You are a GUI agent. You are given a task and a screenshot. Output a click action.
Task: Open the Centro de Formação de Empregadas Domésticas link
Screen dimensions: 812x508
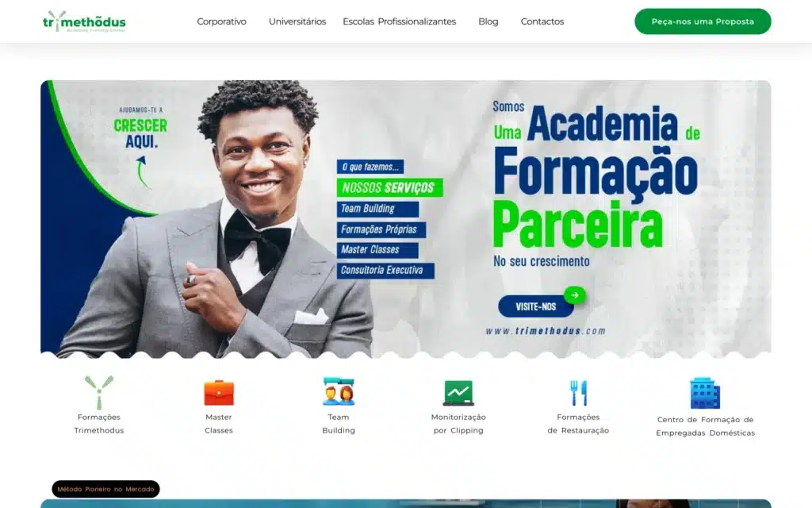coord(705,426)
